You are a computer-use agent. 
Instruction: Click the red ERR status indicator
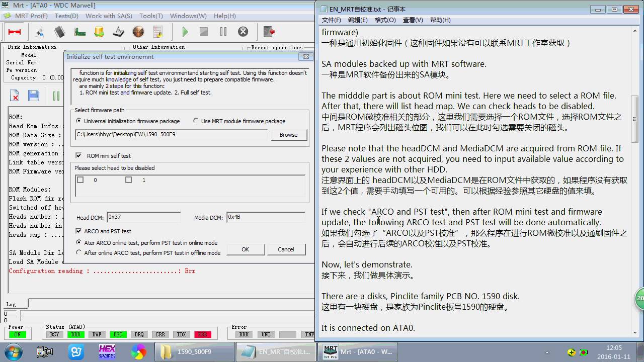coord(202,334)
